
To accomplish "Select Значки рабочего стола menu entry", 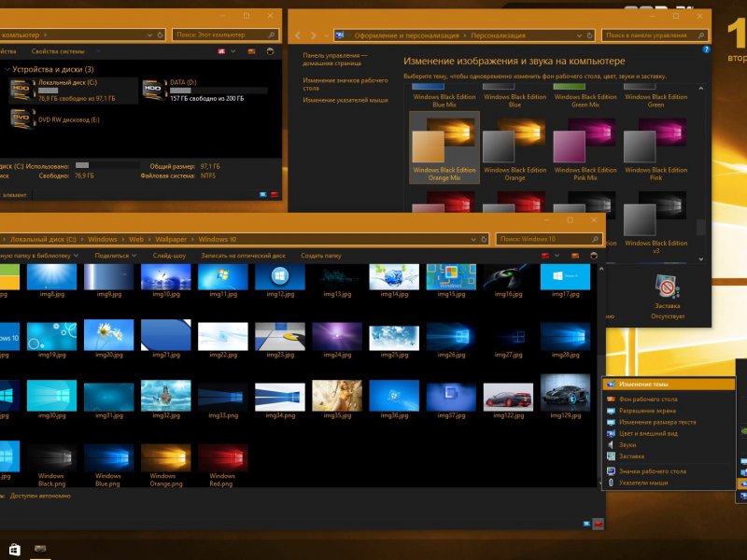I will (668, 471).
